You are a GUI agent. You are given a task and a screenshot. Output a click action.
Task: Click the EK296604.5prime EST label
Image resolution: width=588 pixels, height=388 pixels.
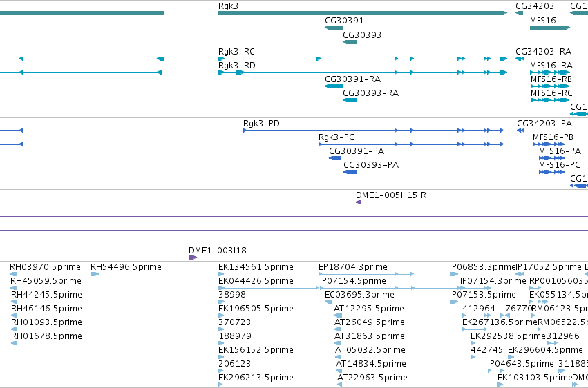point(545,351)
